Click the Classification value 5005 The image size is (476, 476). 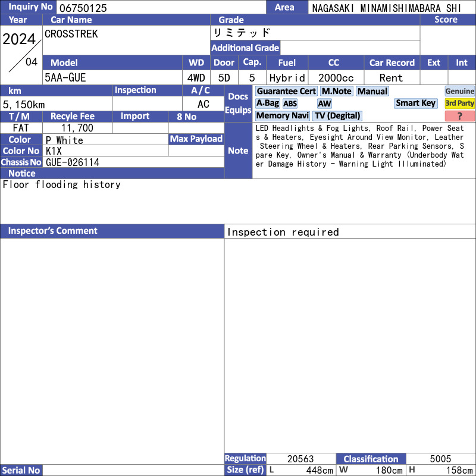pyautogui.click(x=440, y=459)
